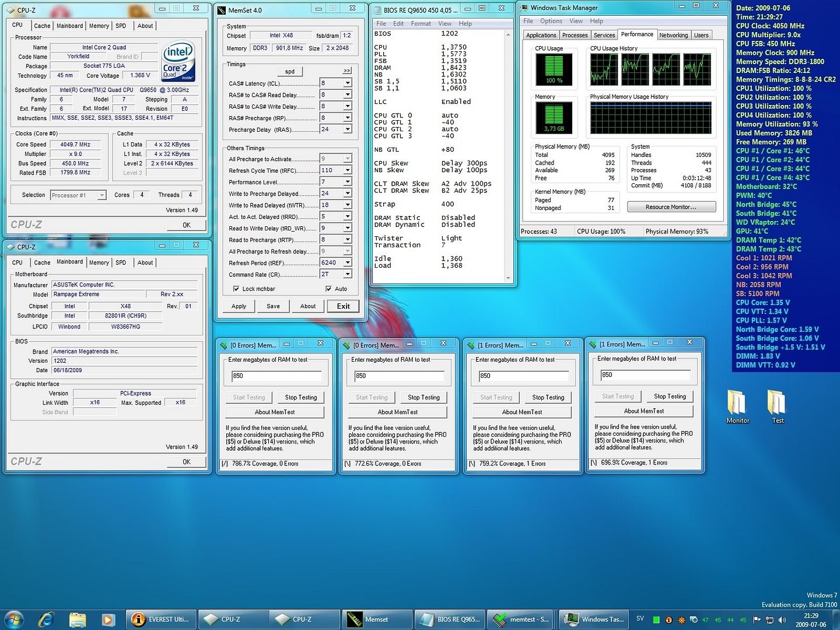
Task: Open Memory tab in the bottom CPU-Z window
Action: pyautogui.click(x=99, y=262)
